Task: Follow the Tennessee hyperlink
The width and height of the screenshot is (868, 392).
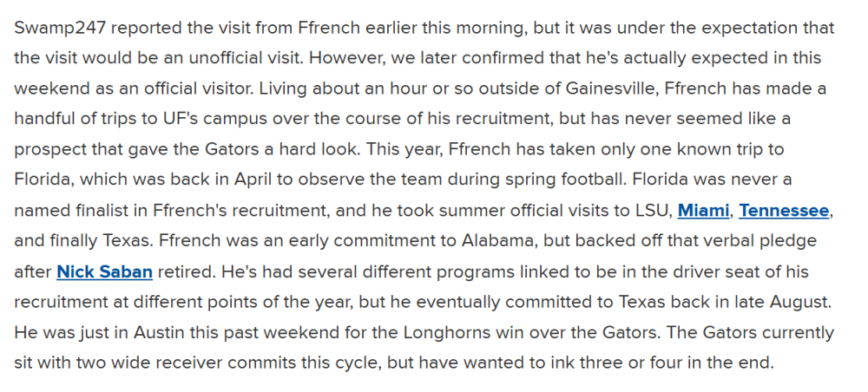Action: pyautogui.click(x=785, y=210)
